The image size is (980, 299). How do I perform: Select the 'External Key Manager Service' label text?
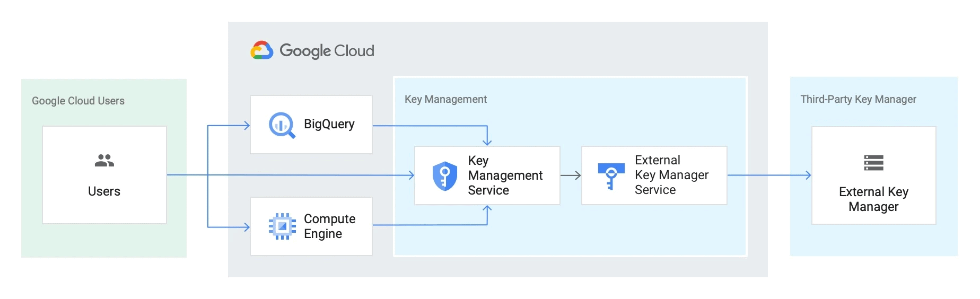(x=671, y=175)
